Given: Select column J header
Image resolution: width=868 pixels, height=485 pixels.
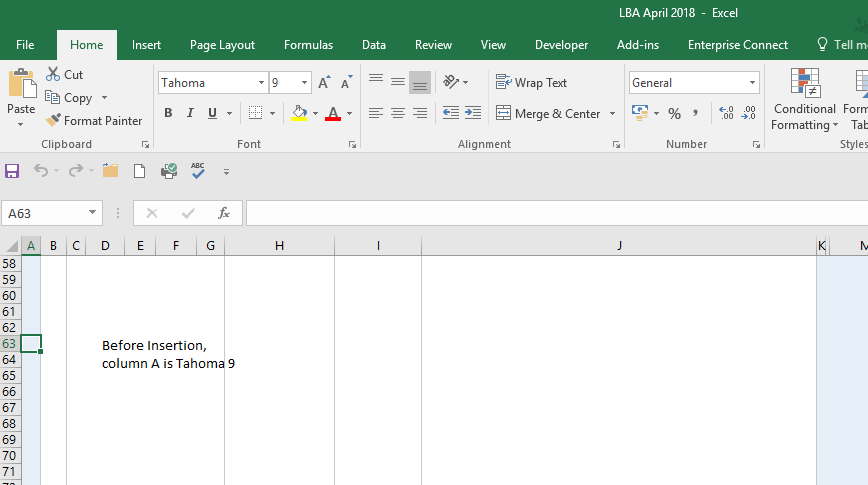Looking at the screenshot, I should tap(619, 246).
